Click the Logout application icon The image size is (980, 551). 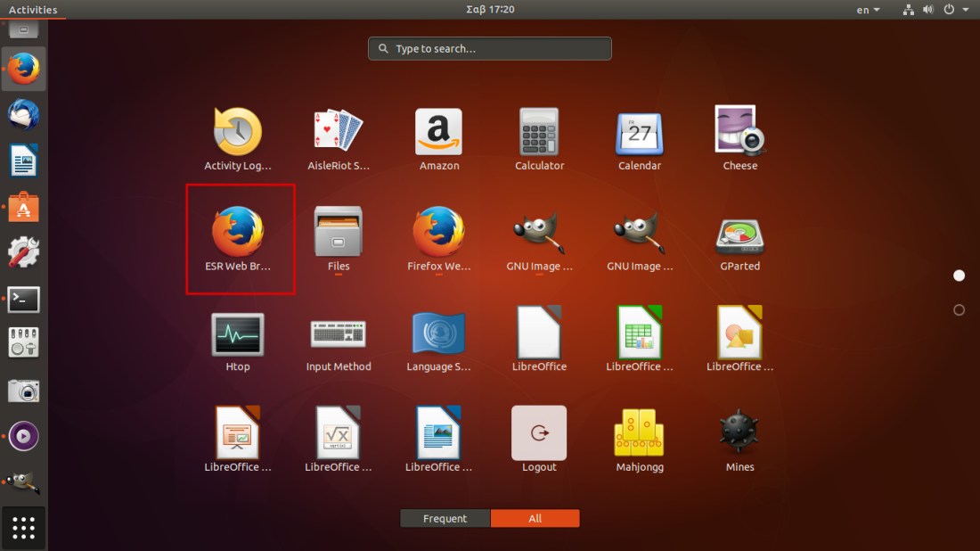(x=539, y=433)
